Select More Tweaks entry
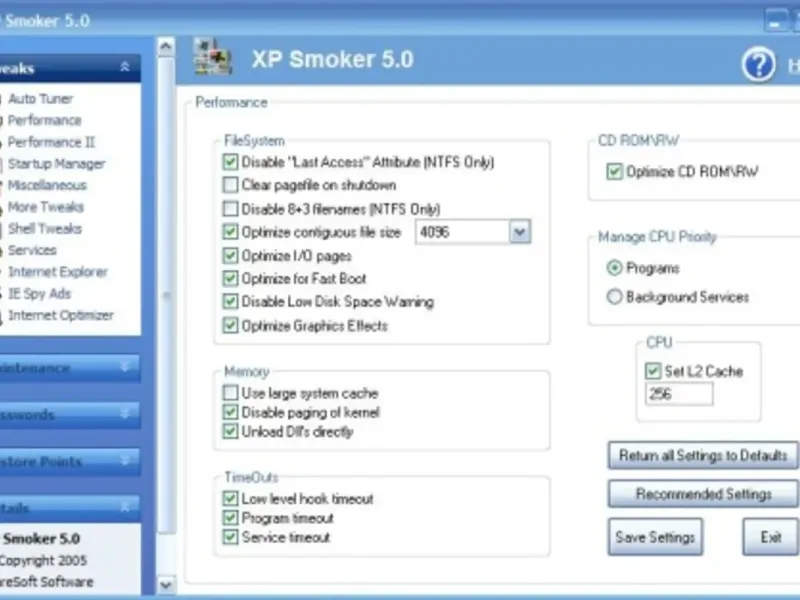800x600 pixels. pyautogui.click(x=45, y=207)
